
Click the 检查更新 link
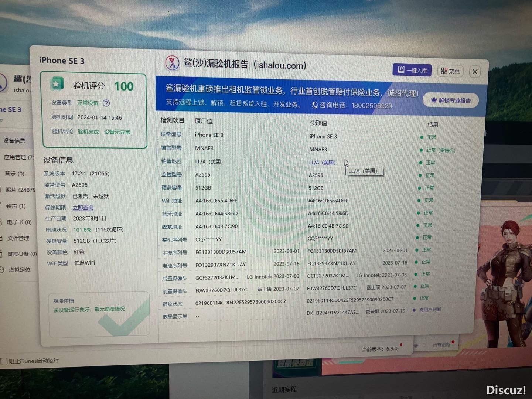coord(441,345)
